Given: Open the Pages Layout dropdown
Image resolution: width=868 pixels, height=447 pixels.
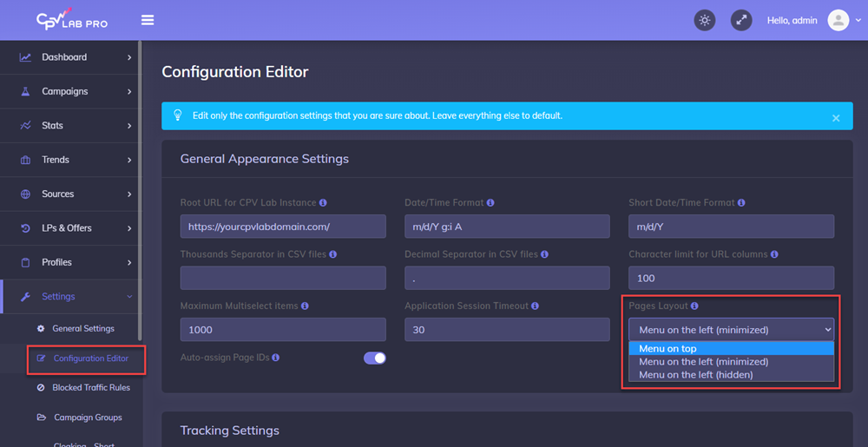Looking at the screenshot, I should click(731, 330).
